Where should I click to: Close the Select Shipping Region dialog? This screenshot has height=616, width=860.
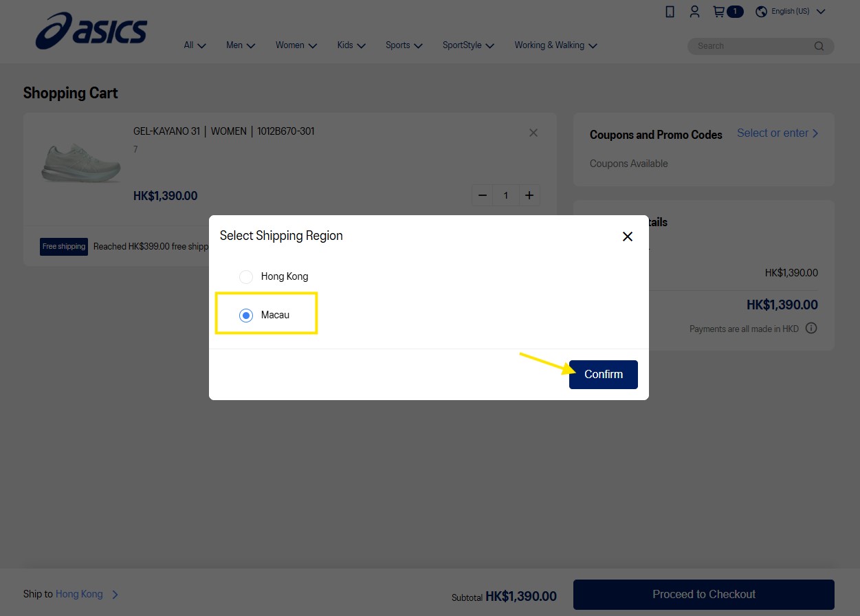(627, 236)
